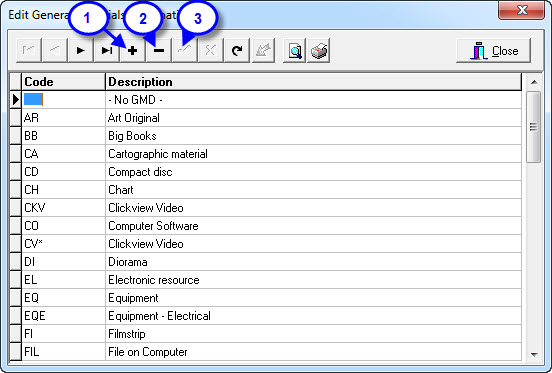The width and height of the screenshot is (552, 373).
Task: Go to the first record button
Action: (29, 51)
